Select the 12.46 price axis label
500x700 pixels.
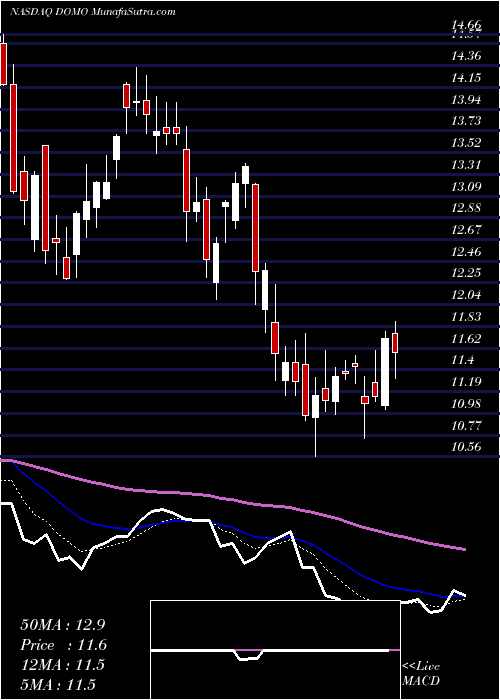(467, 252)
